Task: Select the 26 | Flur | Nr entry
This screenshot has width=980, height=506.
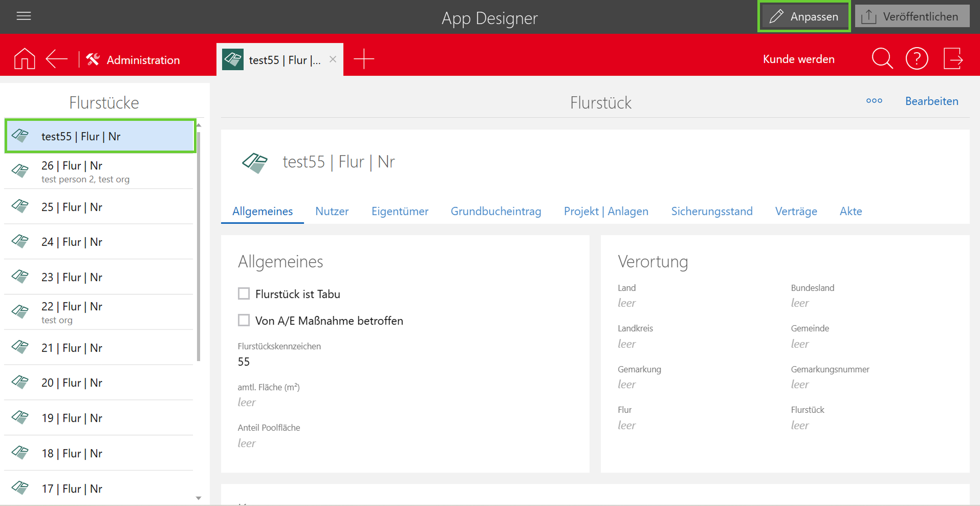Action: click(100, 171)
